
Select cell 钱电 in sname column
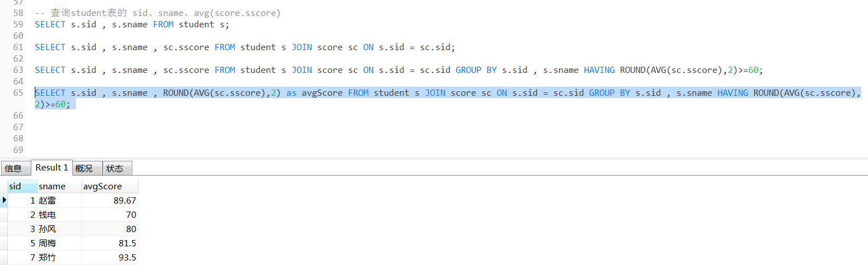click(60, 214)
